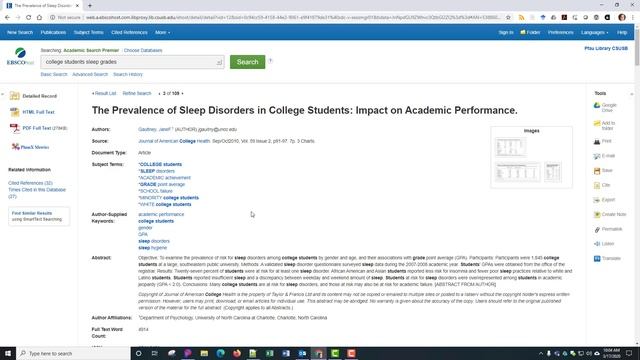Click the green Search button

[x=247, y=62]
